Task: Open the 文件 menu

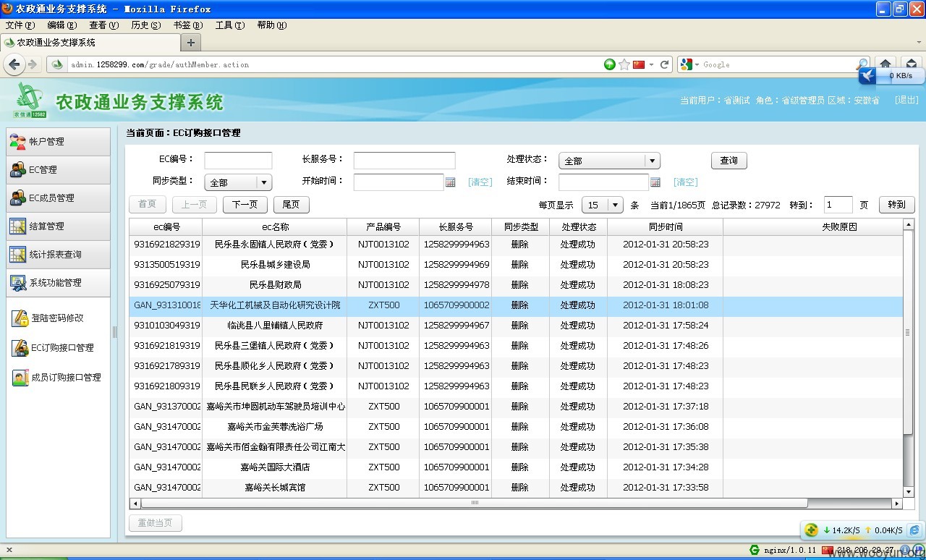Action: point(20,25)
